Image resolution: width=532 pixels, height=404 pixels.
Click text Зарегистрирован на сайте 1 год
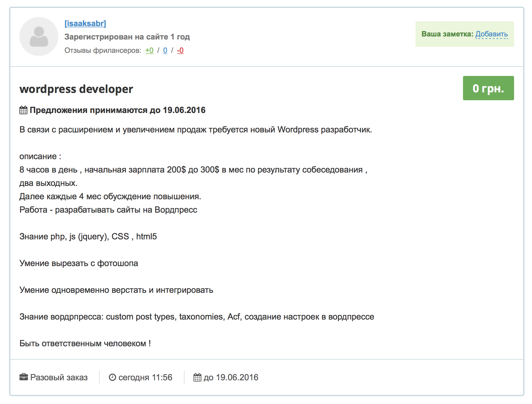(127, 37)
